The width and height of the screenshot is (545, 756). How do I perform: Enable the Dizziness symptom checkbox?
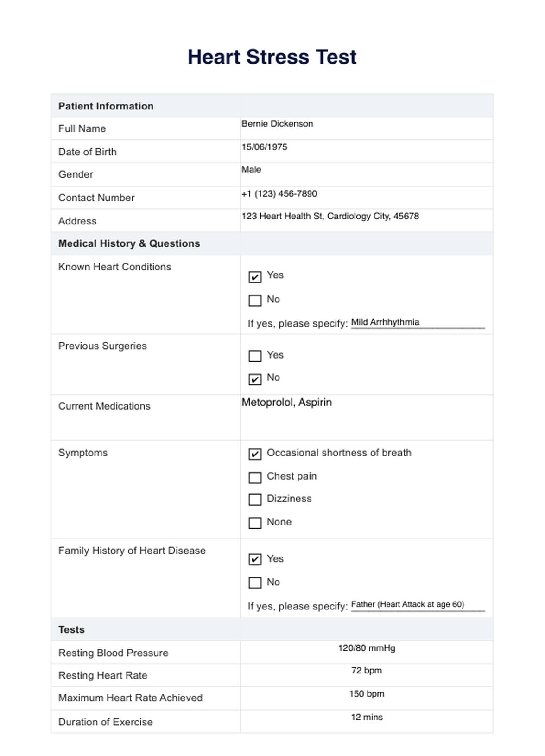click(255, 500)
